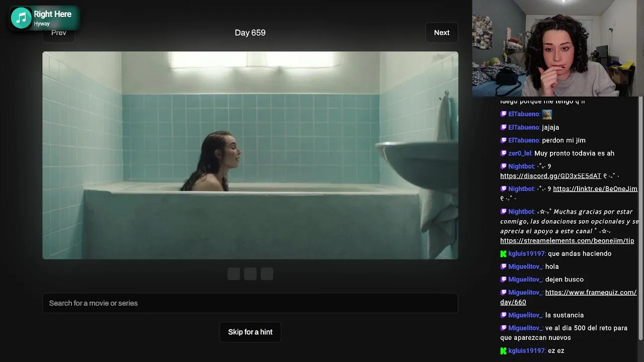Screen dimensions: 644x362
Task: Click the emote image in ElTabueno's message
Action: [547, 114]
